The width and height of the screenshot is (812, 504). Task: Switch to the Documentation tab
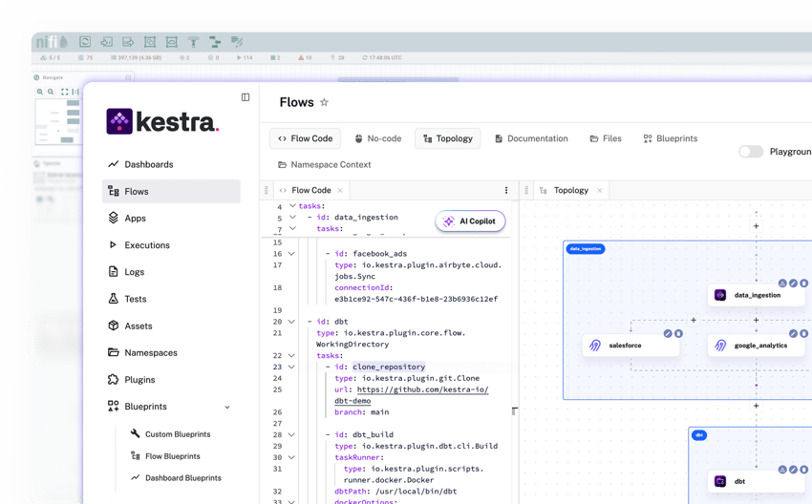pos(530,138)
